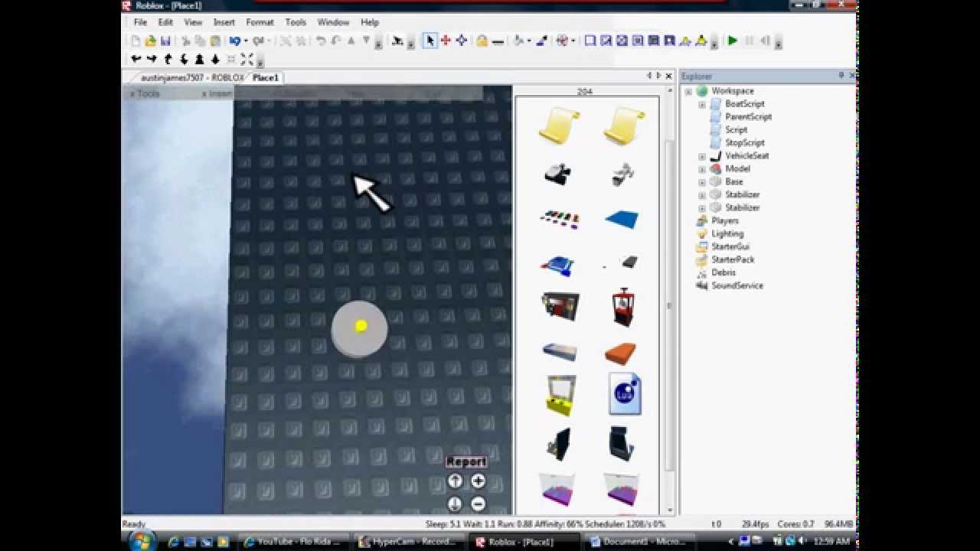
Task: Select the blue Resize tool next to Move
Action: [x=462, y=41]
